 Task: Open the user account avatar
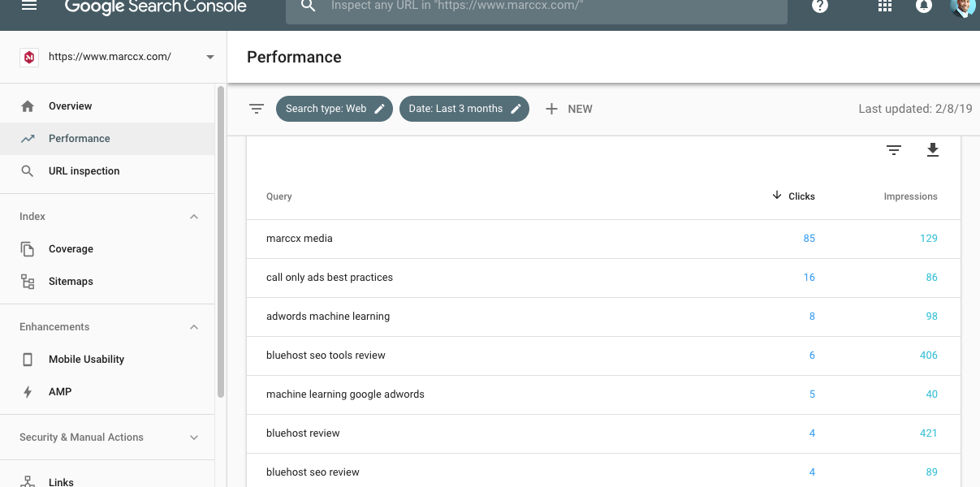963,6
